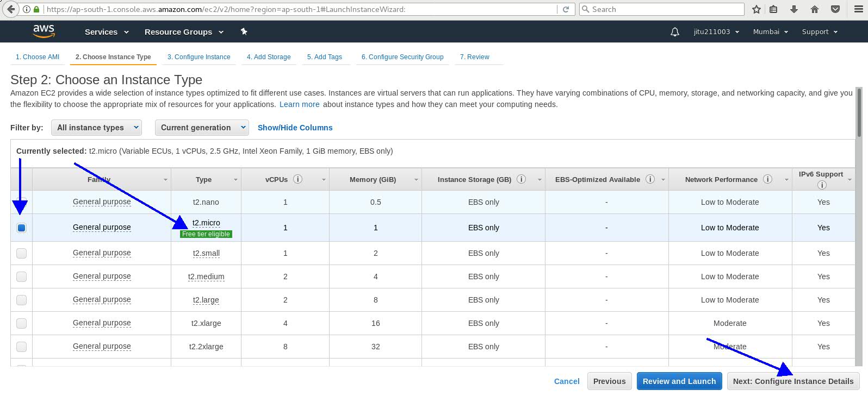Expand the Resource Groups menu

click(184, 32)
